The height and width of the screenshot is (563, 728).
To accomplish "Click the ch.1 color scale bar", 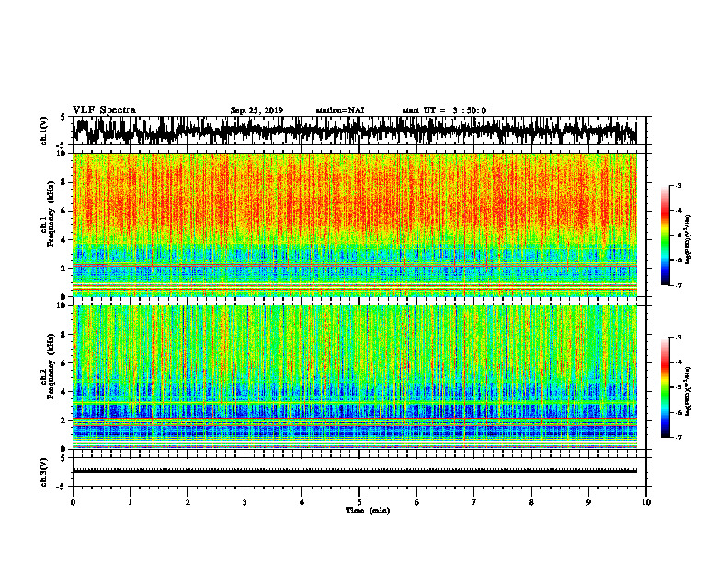I will pyautogui.click(x=665, y=236).
